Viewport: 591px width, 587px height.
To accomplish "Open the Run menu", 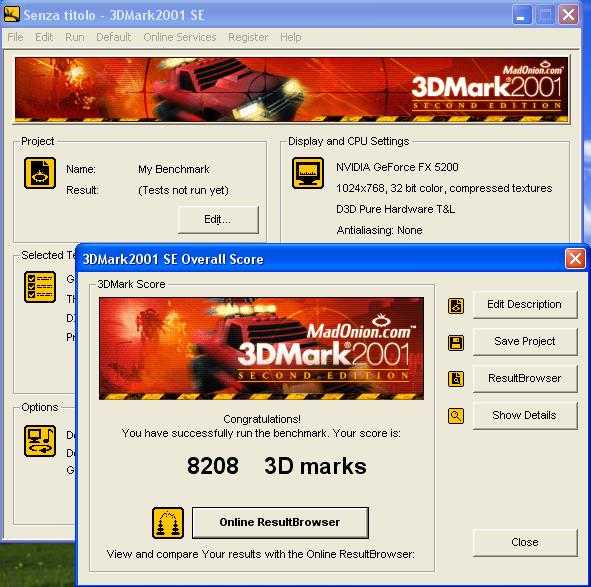I will click(x=75, y=37).
